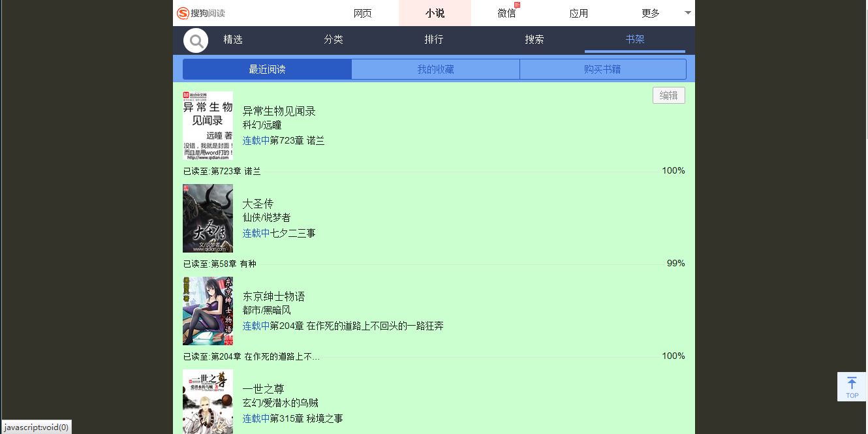
Task: Click the latest chapter 第315章 秘境之事
Action: (307, 418)
